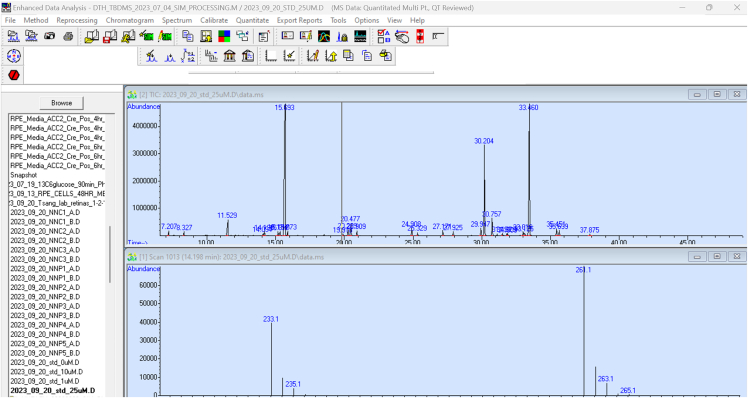Open the Help menu
The height and width of the screenshot is (398, 748).
(417, 20)
